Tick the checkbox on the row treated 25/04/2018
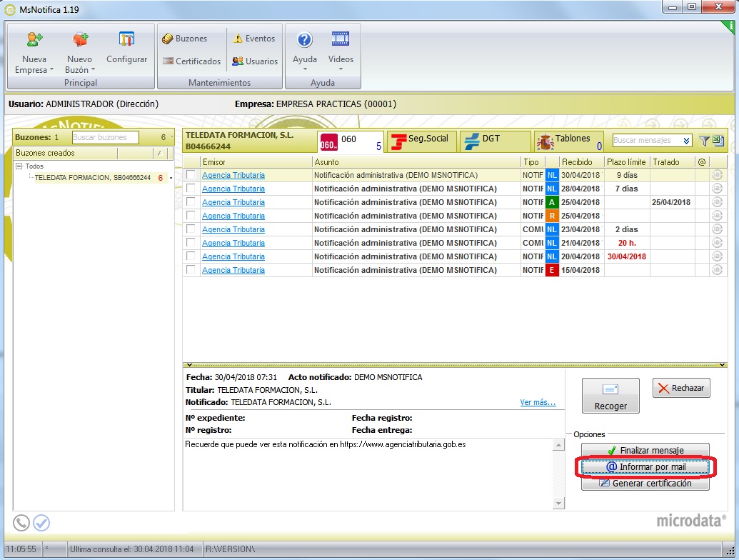This screenshot has width=739, height=560. click(191, 201)
